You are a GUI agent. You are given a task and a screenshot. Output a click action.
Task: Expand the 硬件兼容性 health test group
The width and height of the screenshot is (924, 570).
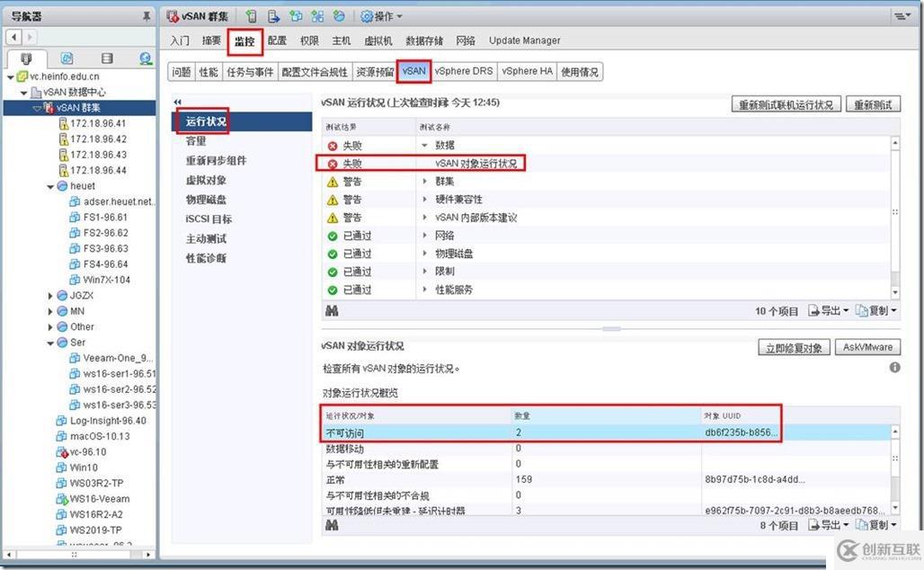coord(424,200)
